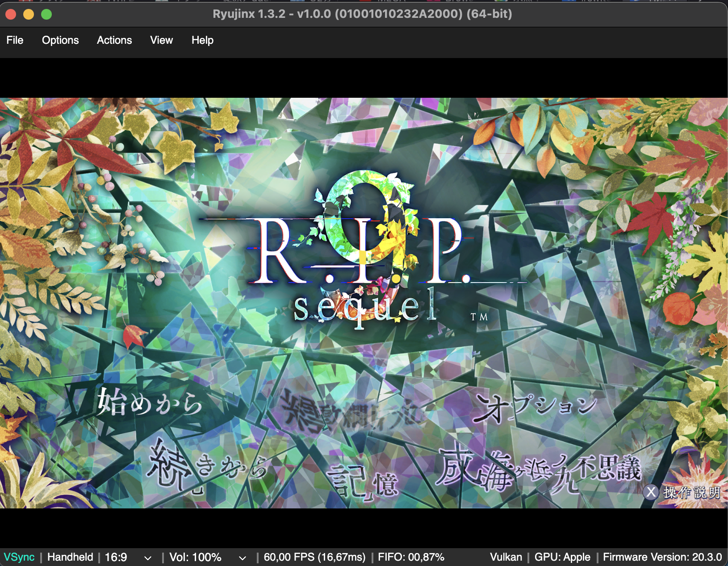Click the X button controls icon

point(651,492)
